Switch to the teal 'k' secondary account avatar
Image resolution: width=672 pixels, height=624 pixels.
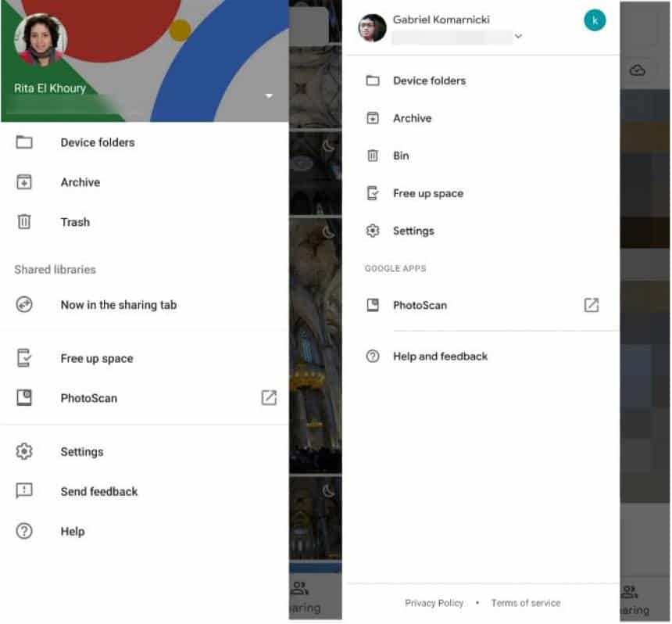595,20
